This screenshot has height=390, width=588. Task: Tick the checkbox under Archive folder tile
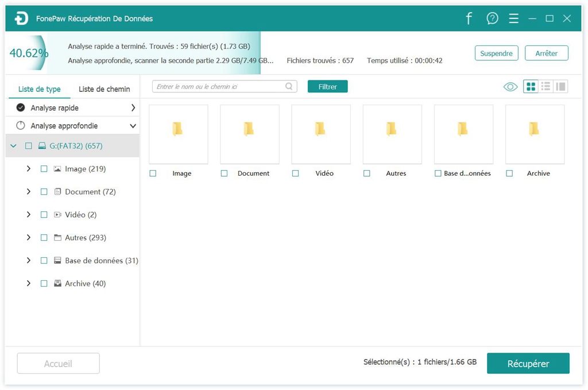pos(509,173)
